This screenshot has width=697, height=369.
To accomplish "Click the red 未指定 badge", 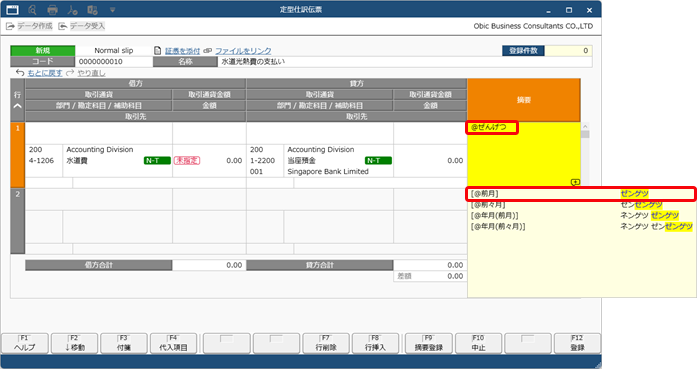I will point(187,160).
